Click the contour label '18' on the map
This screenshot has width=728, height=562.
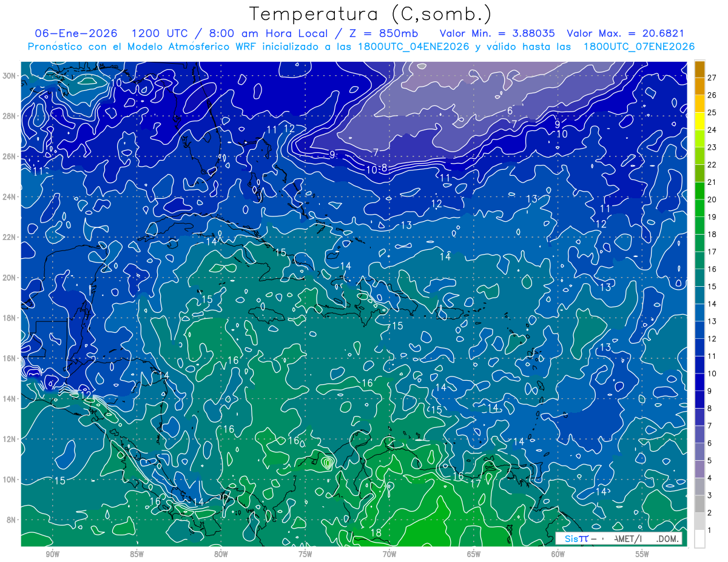tap(376, 533)
